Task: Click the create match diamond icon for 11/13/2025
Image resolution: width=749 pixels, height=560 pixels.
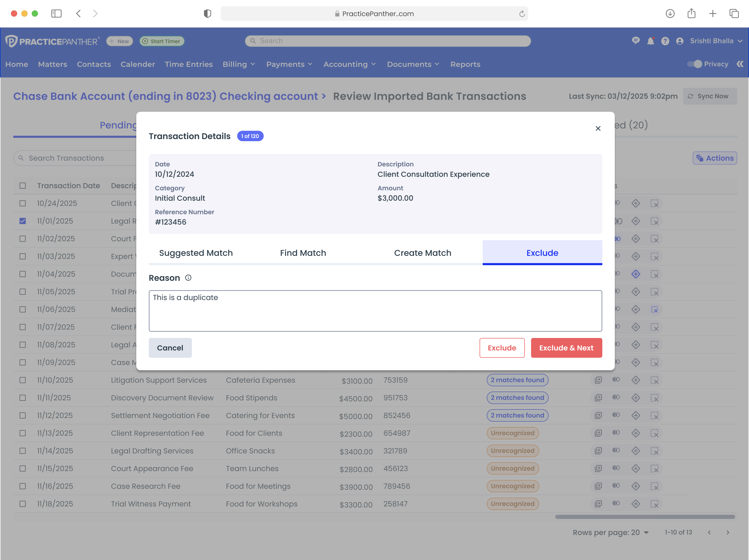Action: click(x=636, y=433)
